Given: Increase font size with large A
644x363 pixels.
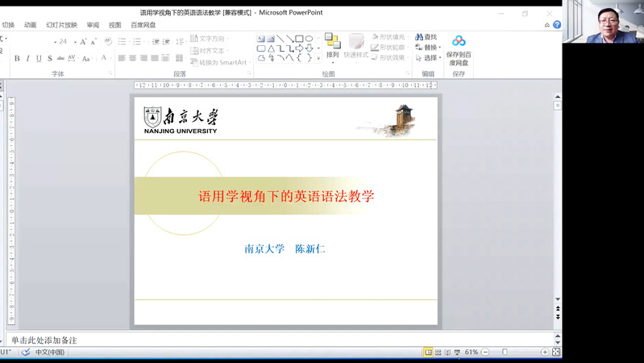Looking at the screenshot, I should [83, 41].
